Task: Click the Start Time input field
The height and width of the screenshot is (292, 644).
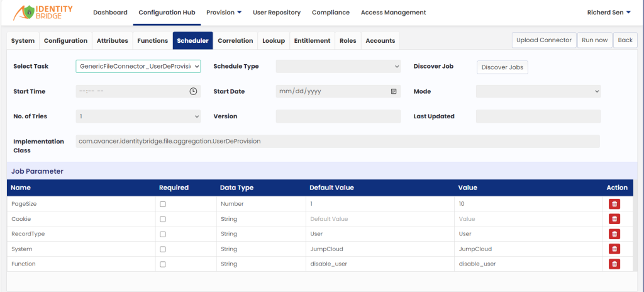Action: click(x=138, y=91)
